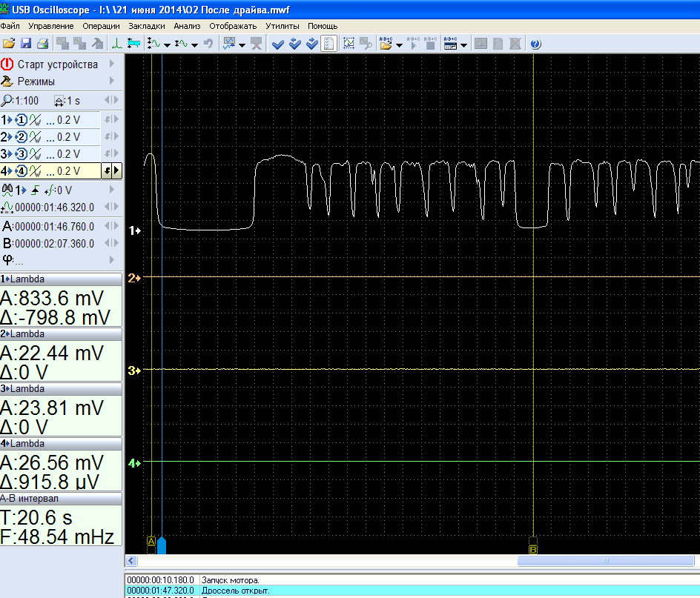
Task: Save the waveform with floppy disk icon
Action: pos(26,44)
